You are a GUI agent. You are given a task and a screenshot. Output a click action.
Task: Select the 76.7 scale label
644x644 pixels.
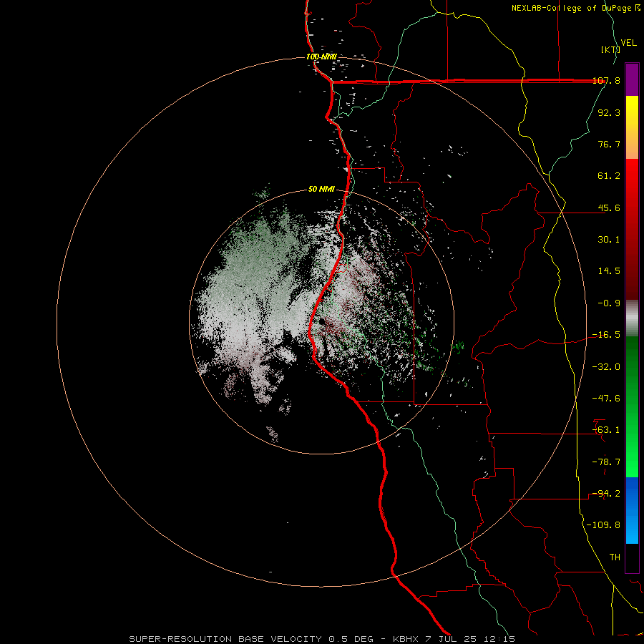(609, 144)
